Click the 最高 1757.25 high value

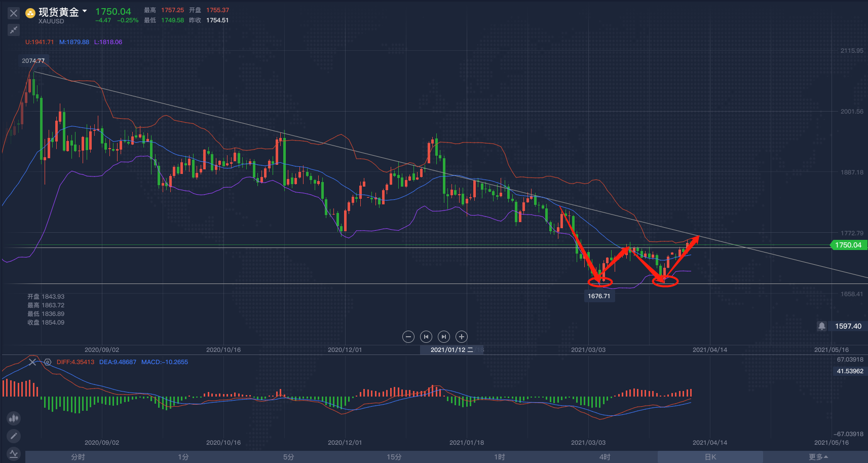pos(164,10)
